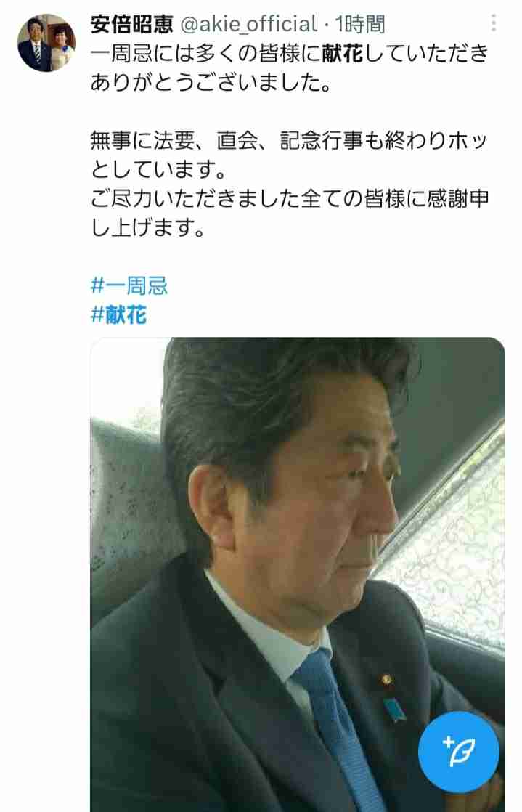This screenshot has height=812, width=522.
Task: Tap the blue compose tweet floating button
Action: click(x=459, y=752)
